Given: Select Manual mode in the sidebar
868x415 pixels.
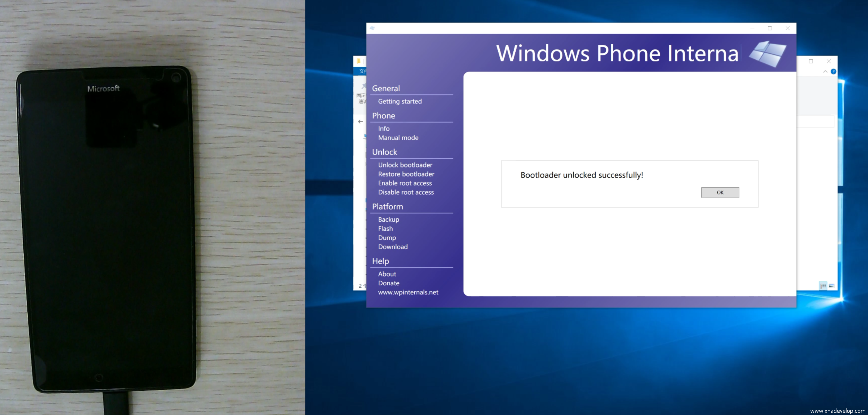Looking at the screenshot, I should 398,138.
